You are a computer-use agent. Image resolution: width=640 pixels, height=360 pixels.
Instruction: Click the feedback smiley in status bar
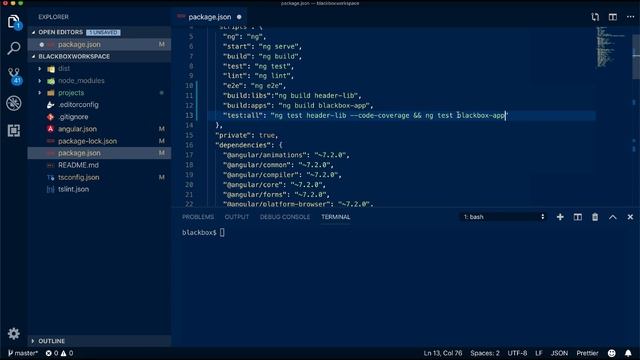click(611, 353)
